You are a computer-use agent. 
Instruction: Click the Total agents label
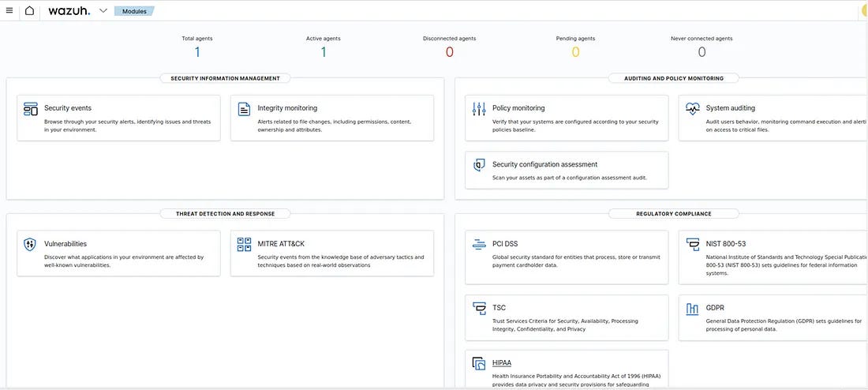tap(197, 39)
